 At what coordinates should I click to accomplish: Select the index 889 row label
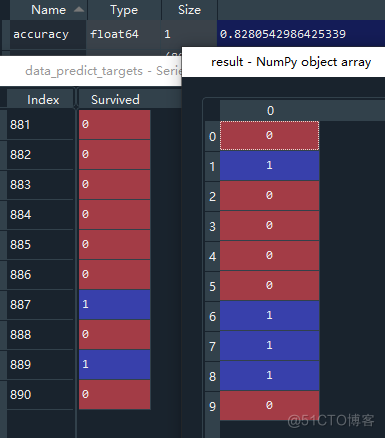pos(40,365)
